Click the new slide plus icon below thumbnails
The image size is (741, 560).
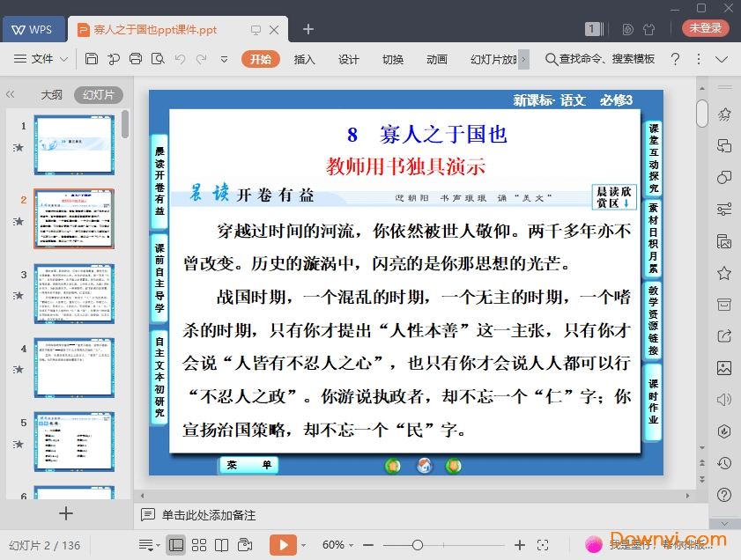[x=66, y=513]
